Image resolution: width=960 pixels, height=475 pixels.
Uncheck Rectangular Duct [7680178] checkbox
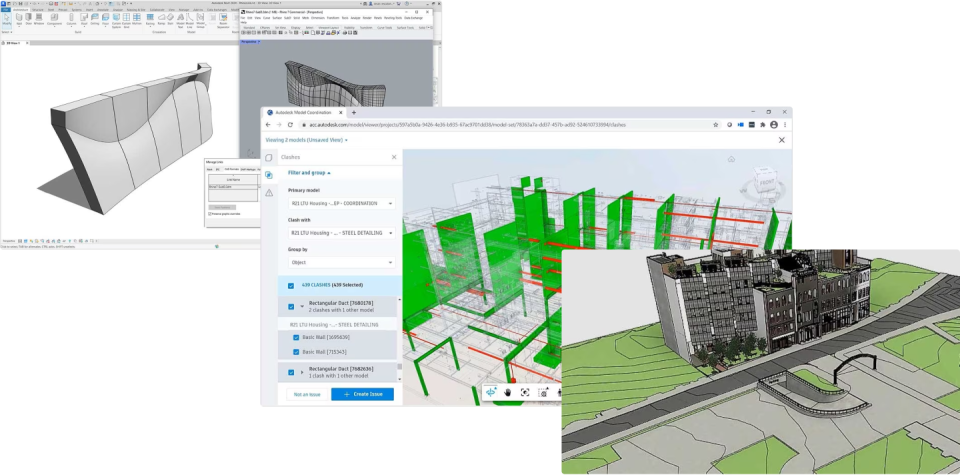[x=291, y=306]
